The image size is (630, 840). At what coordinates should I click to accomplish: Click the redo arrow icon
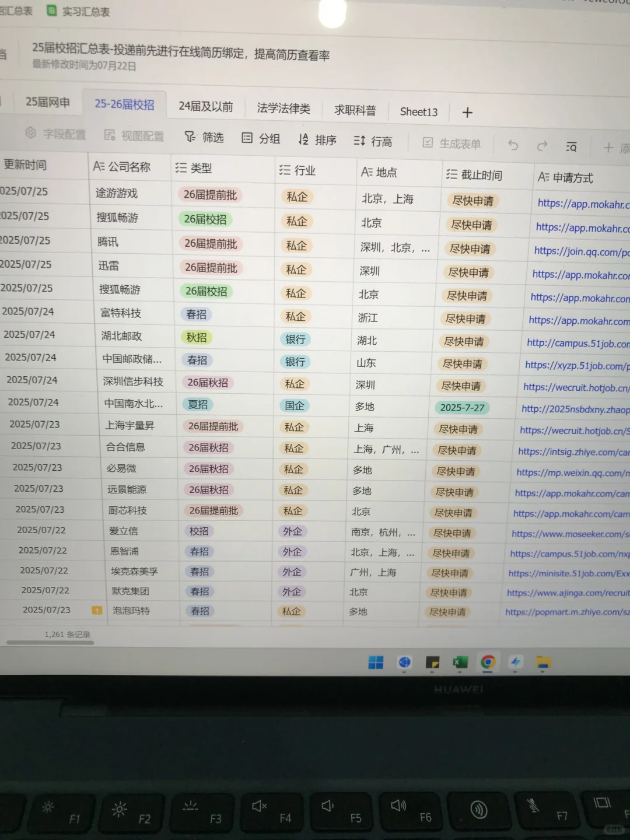[542, 146]
